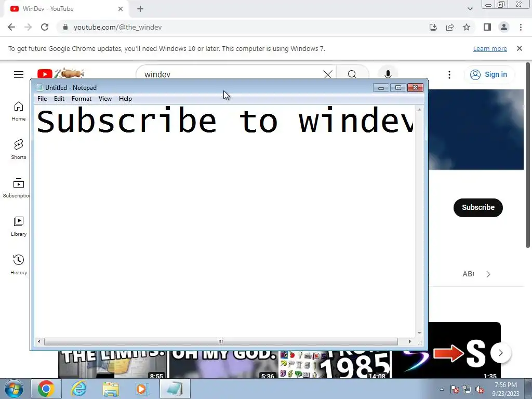
Task: Subscribe to the WinDev channel
Action: coord(478,207)
